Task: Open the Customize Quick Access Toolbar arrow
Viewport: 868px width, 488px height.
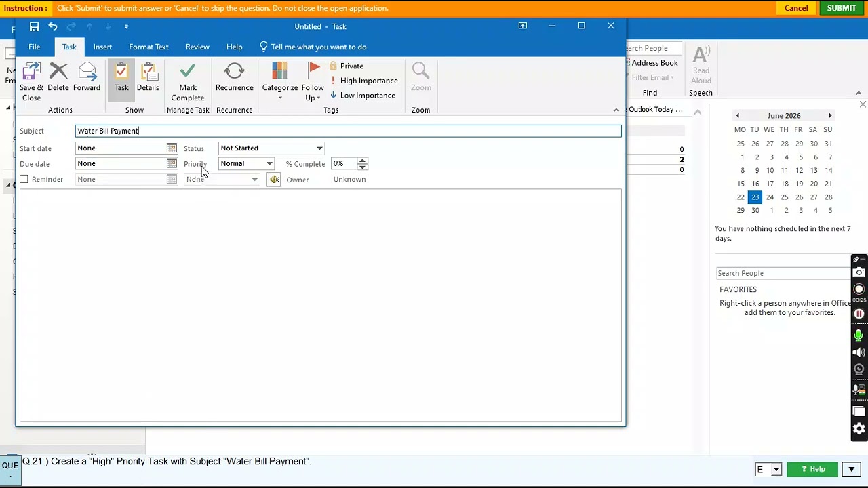Action: click(x=126, y=26)
